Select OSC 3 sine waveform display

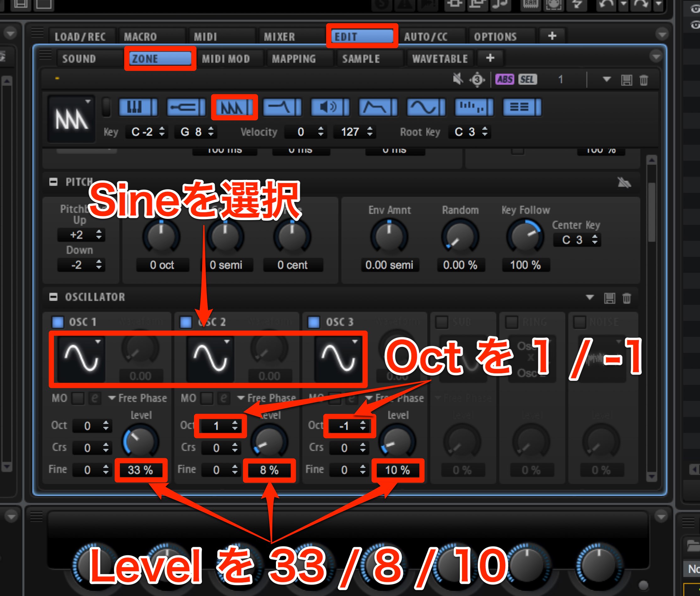click(x=338, y=359)
